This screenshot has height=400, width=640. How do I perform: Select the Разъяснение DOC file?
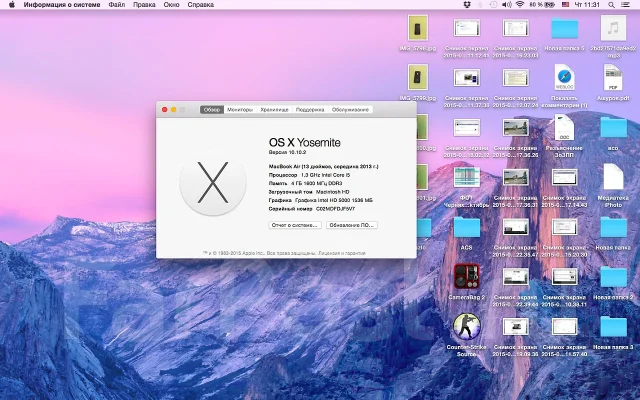pos(564,127)
